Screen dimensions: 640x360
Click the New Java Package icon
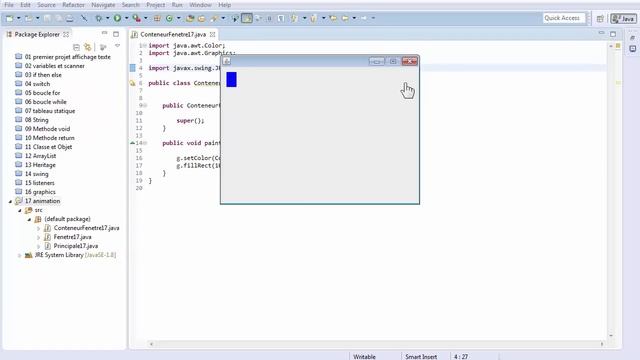click(x=157, y=18)
